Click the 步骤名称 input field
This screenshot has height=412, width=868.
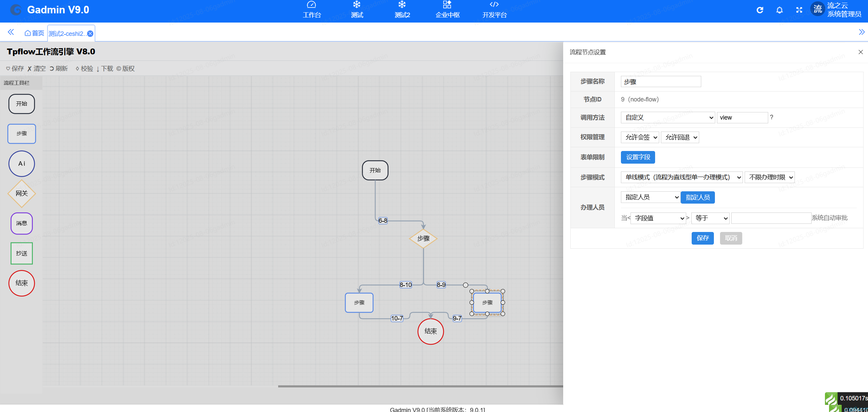(x=661, y=82)
